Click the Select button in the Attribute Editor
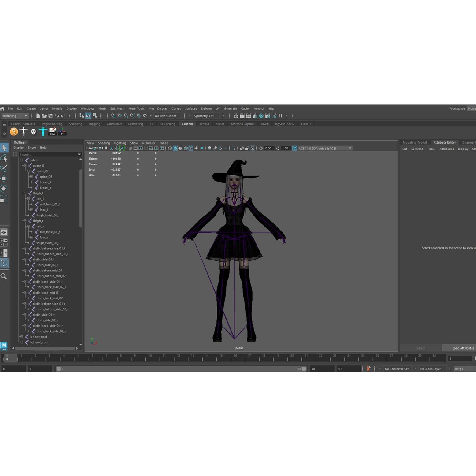The width and height of the screenshot is (476, 476). point(420,348)
